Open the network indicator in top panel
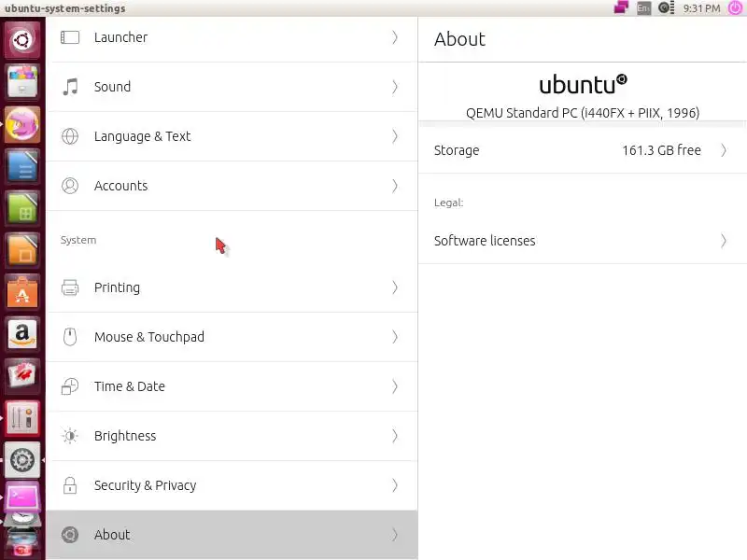747x560 pixels. coord(621,7)
